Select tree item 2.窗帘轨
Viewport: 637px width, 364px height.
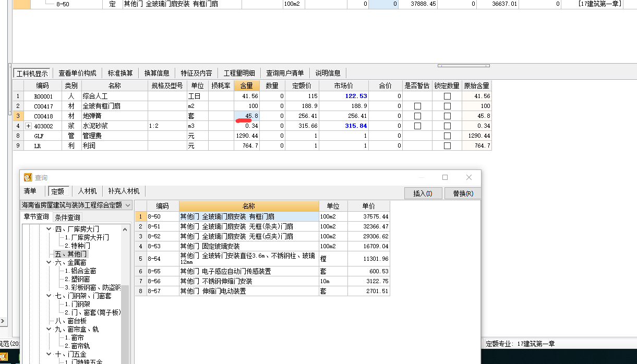[x=77, y=346]
